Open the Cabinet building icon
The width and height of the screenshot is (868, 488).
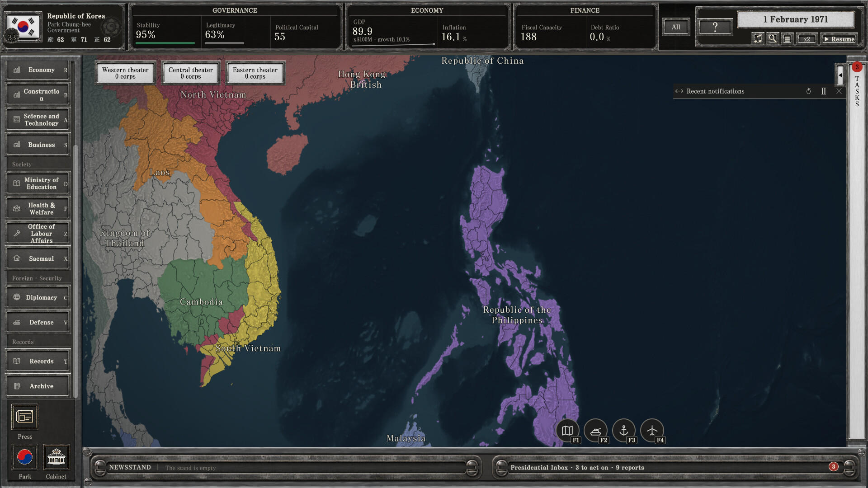[x=56, y=457]
